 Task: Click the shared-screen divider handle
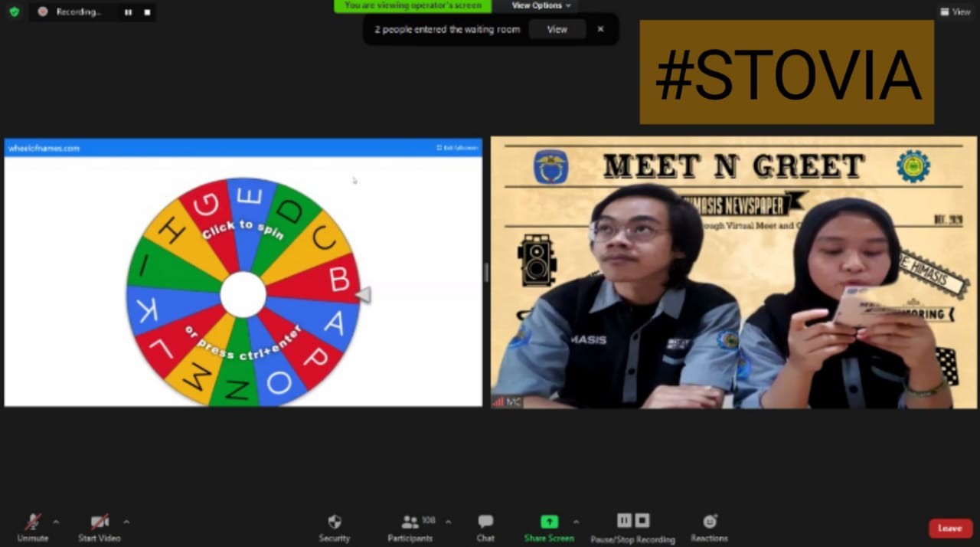(x=486, y=272)
